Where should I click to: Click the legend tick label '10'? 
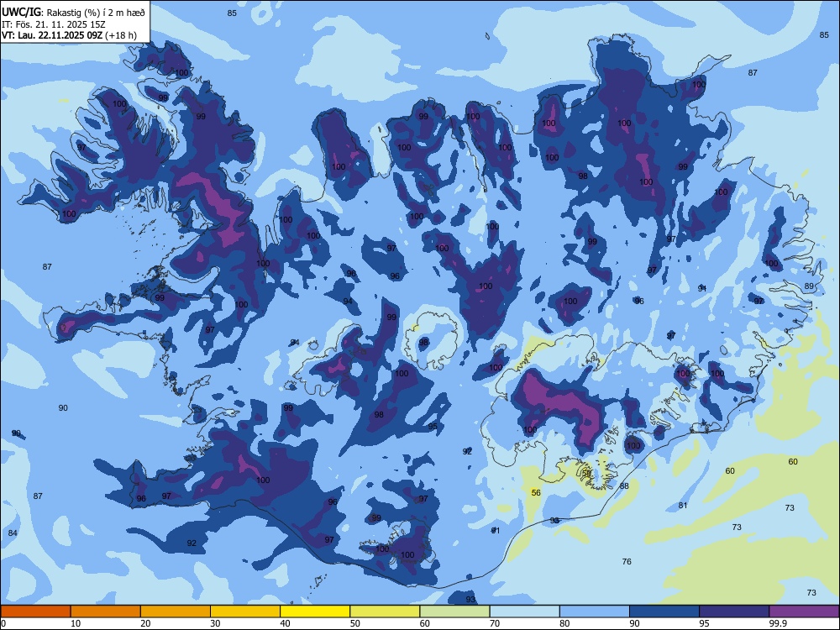click(76, 623)
